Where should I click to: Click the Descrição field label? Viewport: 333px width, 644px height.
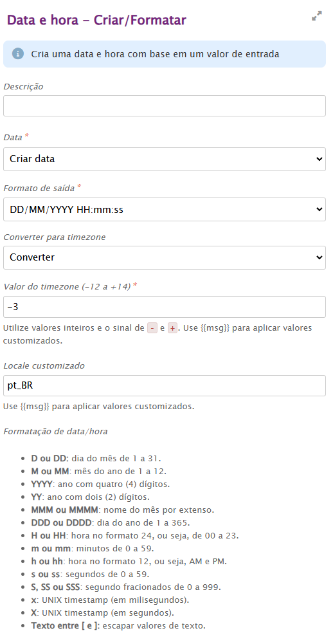click(x=23, y=87)
